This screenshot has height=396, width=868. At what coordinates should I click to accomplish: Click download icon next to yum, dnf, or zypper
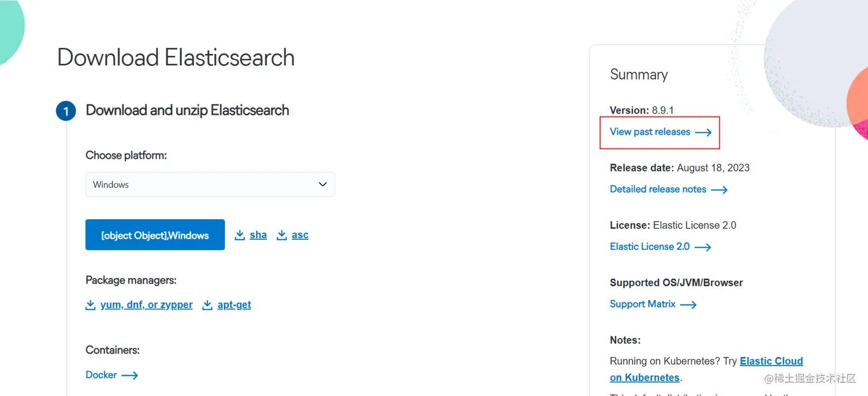pyautogui.click(x=90, y=305)
